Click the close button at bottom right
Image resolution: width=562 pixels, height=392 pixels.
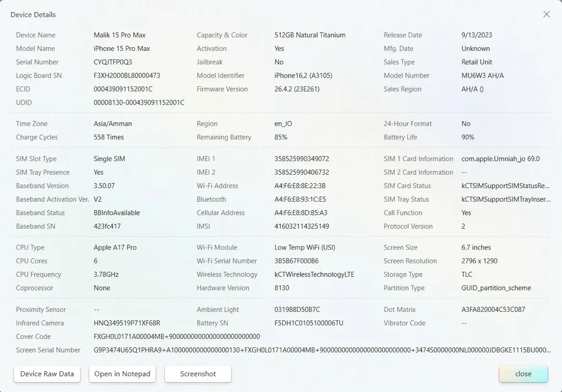[x=523, y=374]
